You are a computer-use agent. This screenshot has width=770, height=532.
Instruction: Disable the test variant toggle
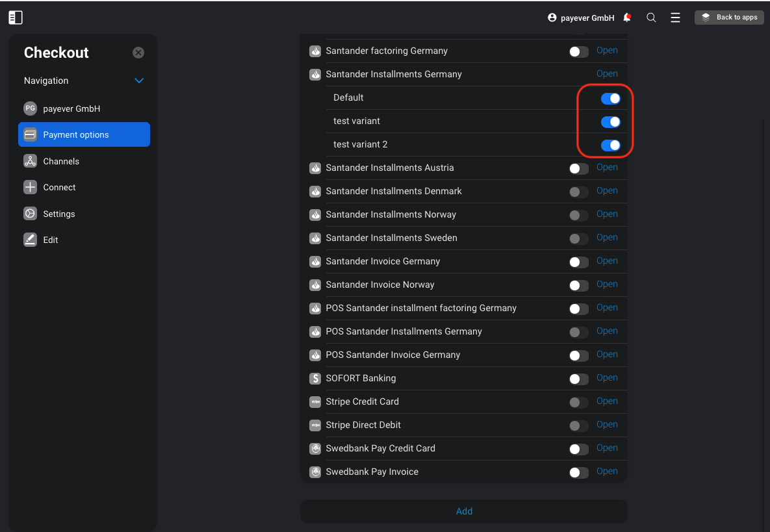(611, 121)
